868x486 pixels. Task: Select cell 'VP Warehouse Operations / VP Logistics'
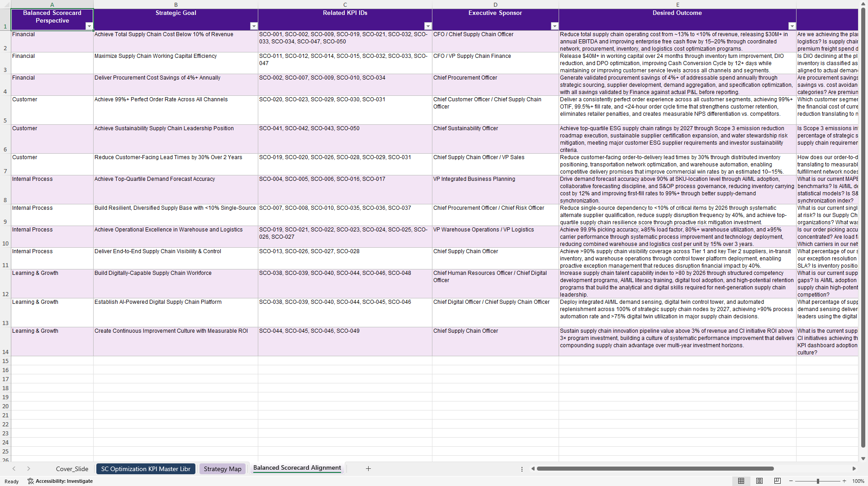(495, 236)
